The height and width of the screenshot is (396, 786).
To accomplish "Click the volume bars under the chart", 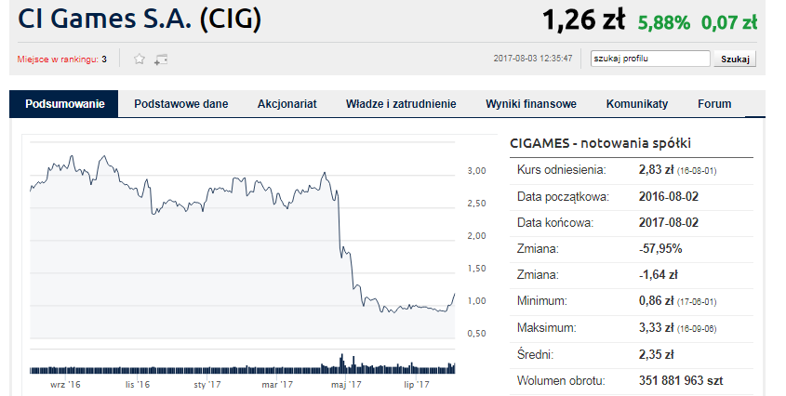I will (x=243, y=366).
